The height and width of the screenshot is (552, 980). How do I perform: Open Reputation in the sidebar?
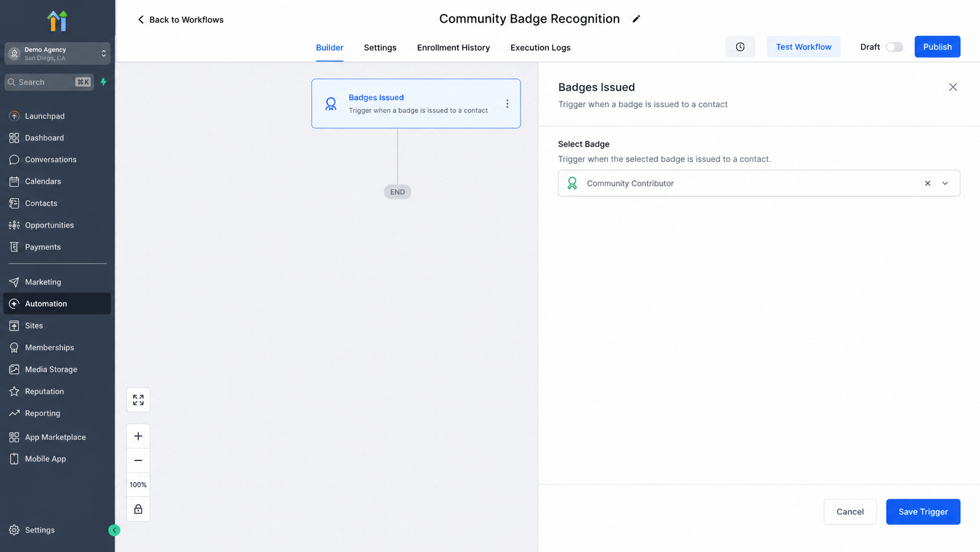[57, 391]
